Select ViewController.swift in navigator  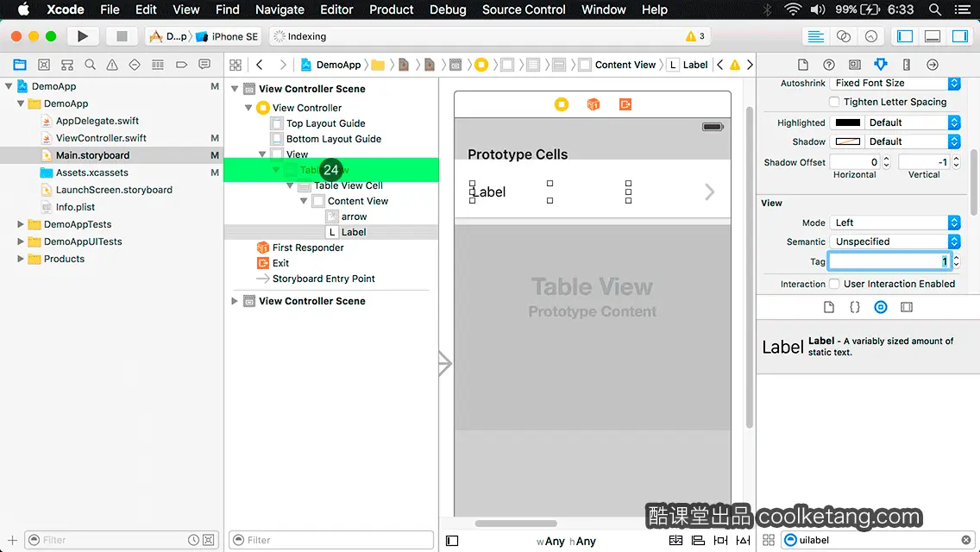pyautogui.click(x=101, y=137)
